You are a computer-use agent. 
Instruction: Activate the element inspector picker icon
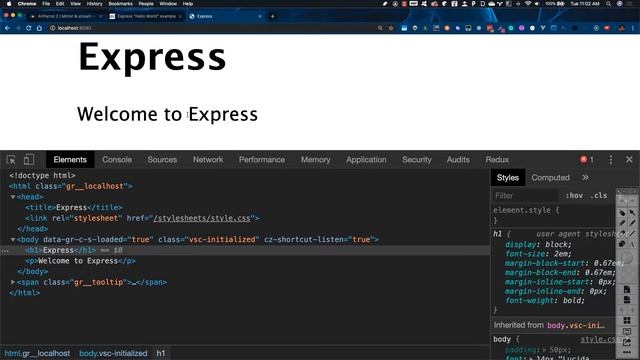pos(11,160)
